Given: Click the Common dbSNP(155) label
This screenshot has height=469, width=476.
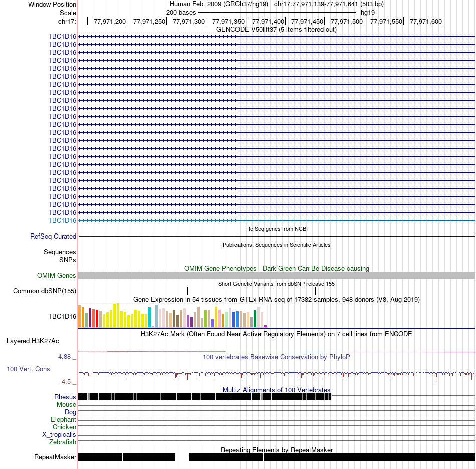Looking at the screenshot, I should click(x=45, y=291).
